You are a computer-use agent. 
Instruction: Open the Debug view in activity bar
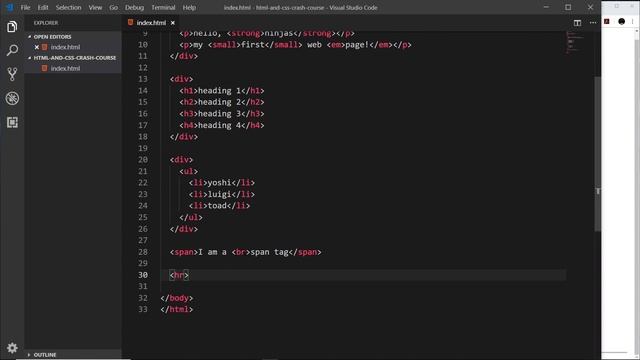pyautogui.click(x=12, y=98)
